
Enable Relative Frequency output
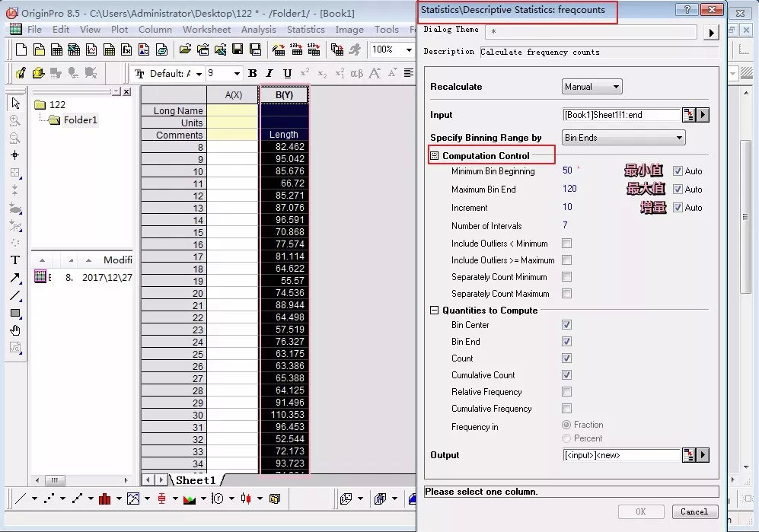pos(567,392)
